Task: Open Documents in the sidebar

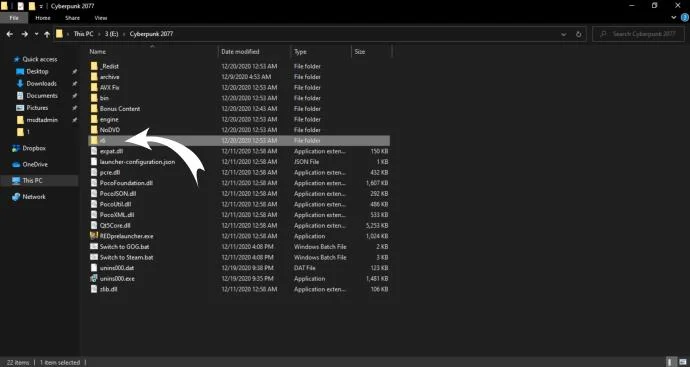Action: pos(42,95)
